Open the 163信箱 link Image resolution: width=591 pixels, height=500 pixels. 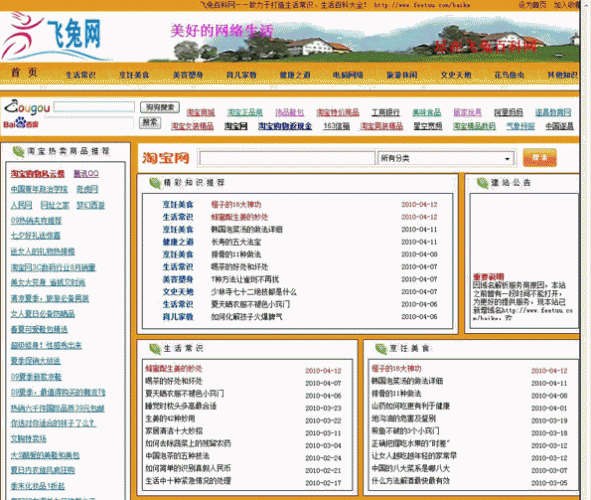click(336, 126)
